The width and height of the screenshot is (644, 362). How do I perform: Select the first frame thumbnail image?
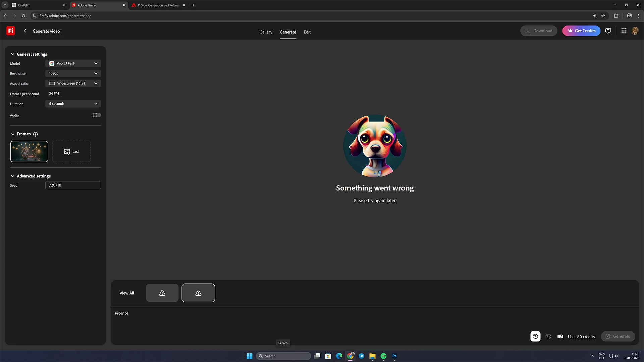point(29,152)
